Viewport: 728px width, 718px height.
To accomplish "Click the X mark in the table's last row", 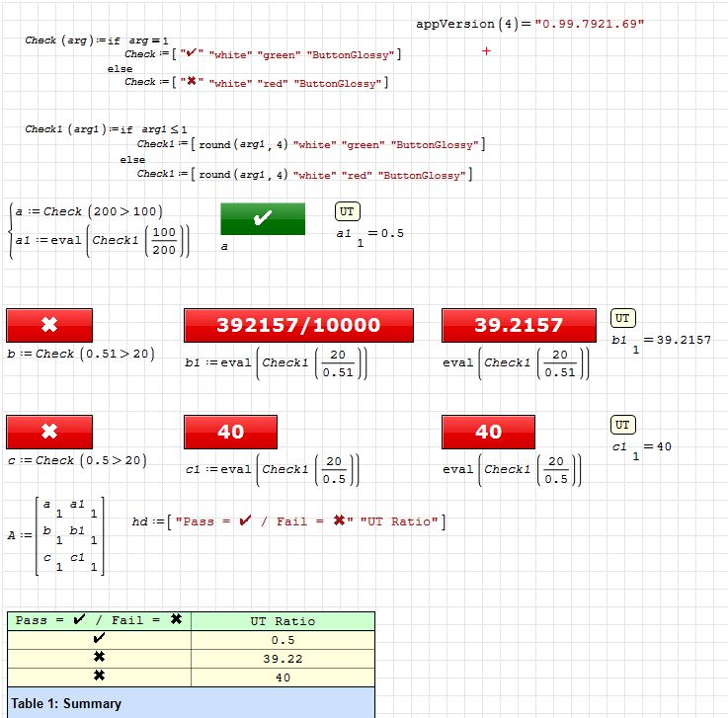I will click(99, 677).
